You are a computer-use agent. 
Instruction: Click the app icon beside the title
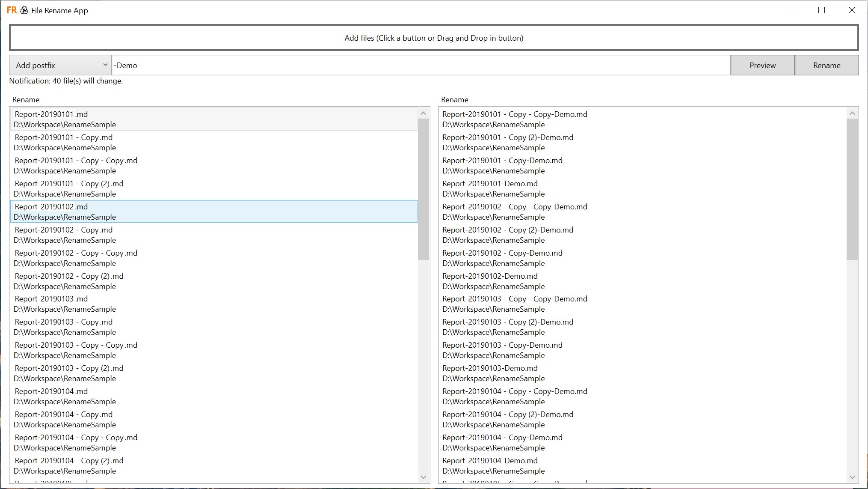(x=24, y=10)
